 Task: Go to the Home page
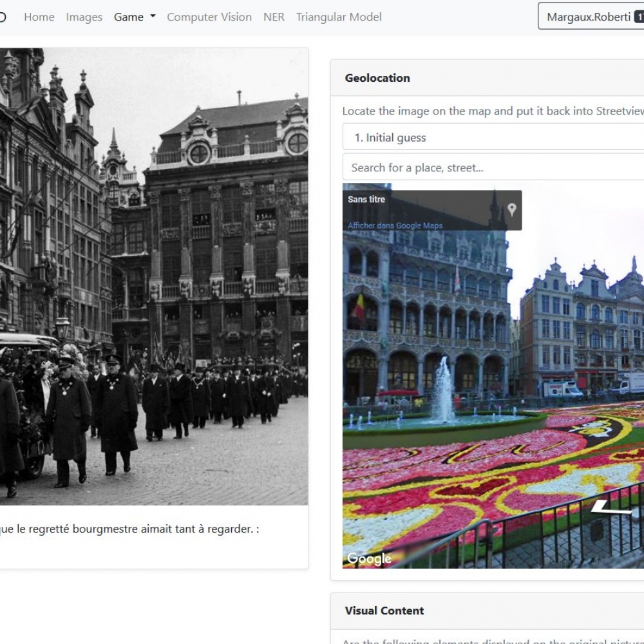click(x=39, y=17)
